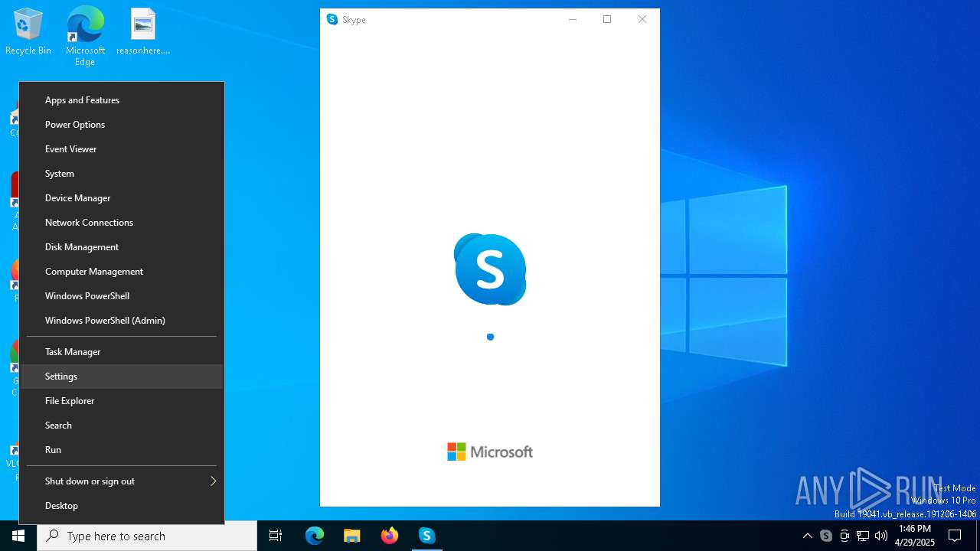Open Task Manager from menu
This screenshot has width=980, height=551.
(122, 352)
